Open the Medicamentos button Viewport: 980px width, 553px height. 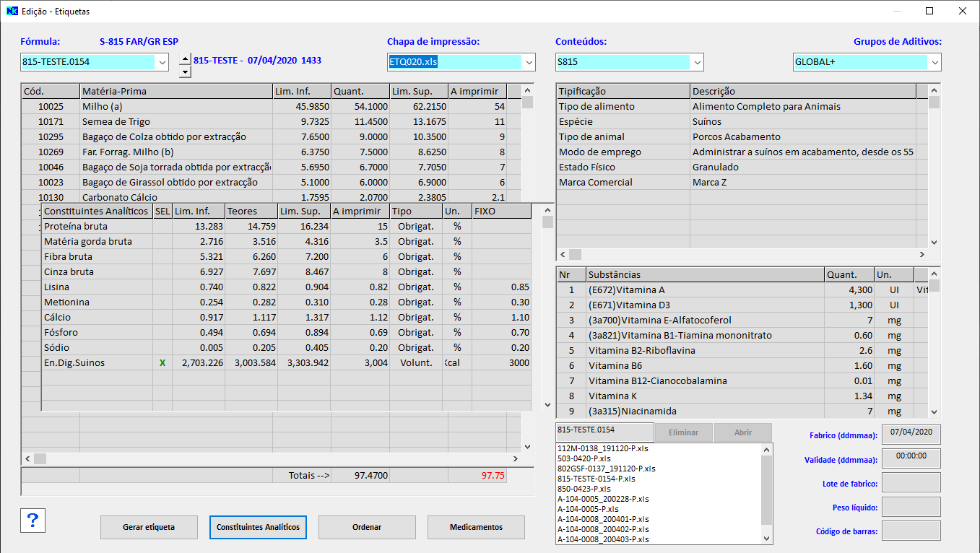pyautogui.click(x=476, y=527)
